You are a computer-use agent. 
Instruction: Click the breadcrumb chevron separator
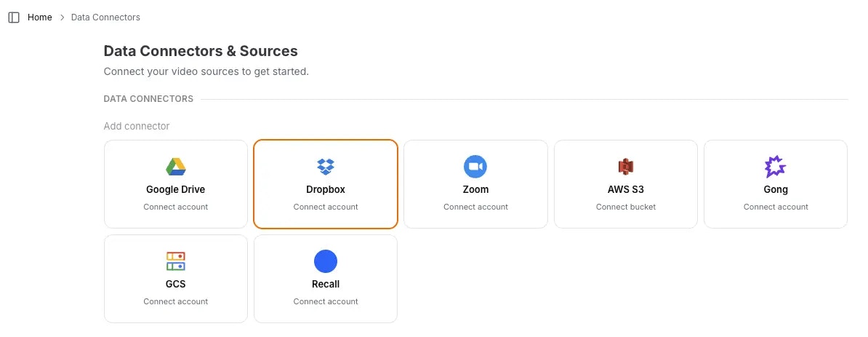[62, 17]
